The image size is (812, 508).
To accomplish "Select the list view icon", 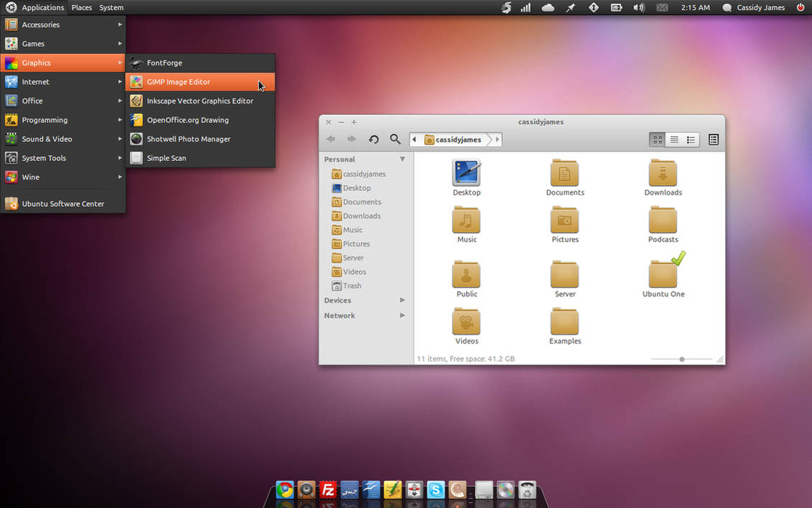I will coord(673,139).
